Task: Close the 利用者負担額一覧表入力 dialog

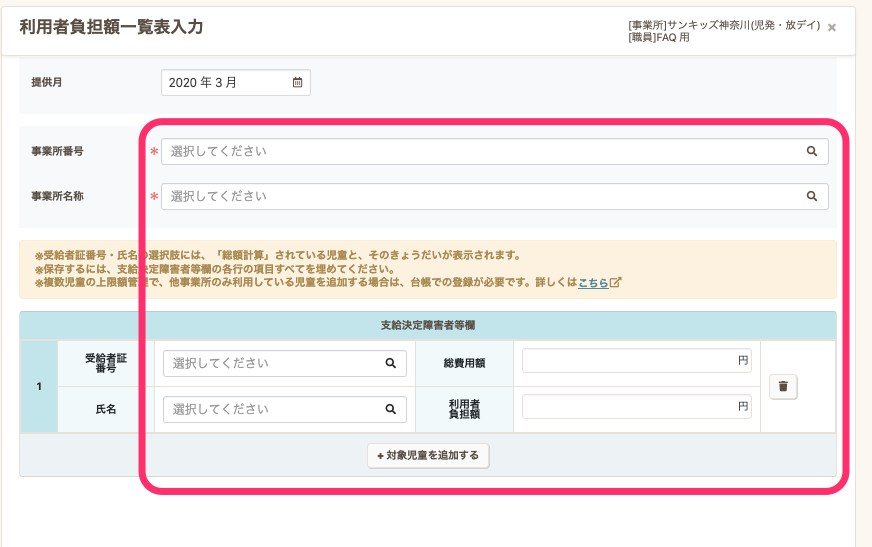Action: coord(832,27)
